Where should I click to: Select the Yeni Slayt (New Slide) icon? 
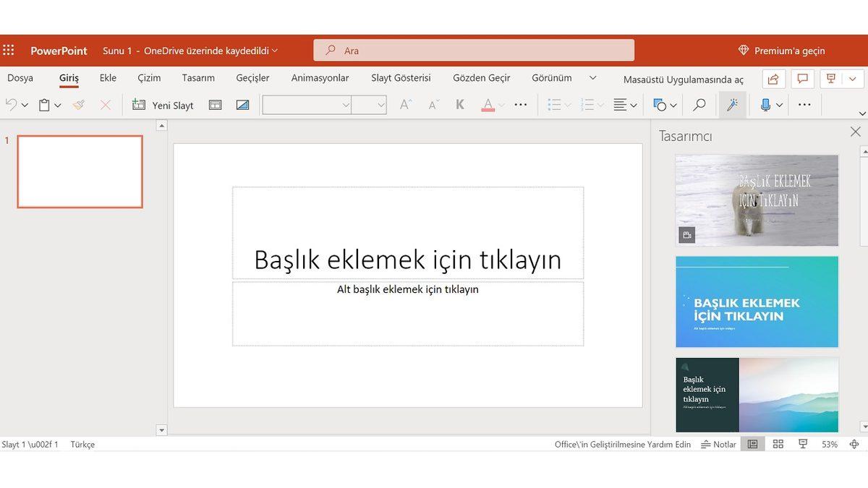(x=137, y=105)
